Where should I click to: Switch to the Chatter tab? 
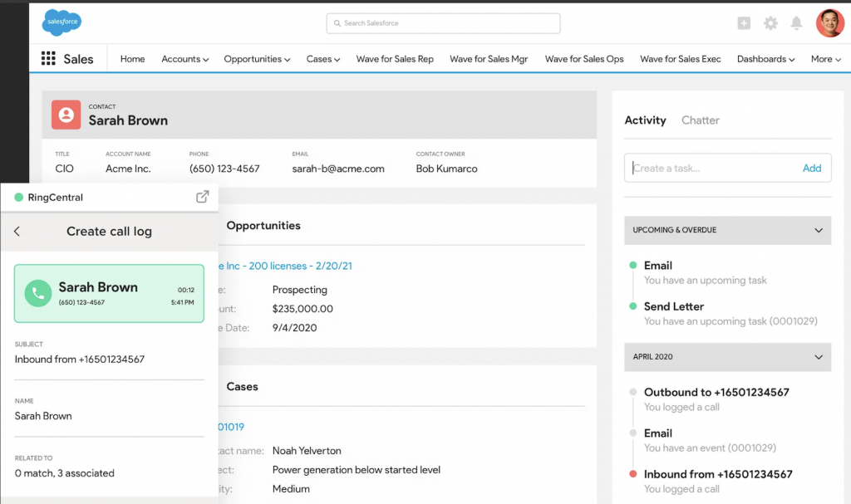701,120
